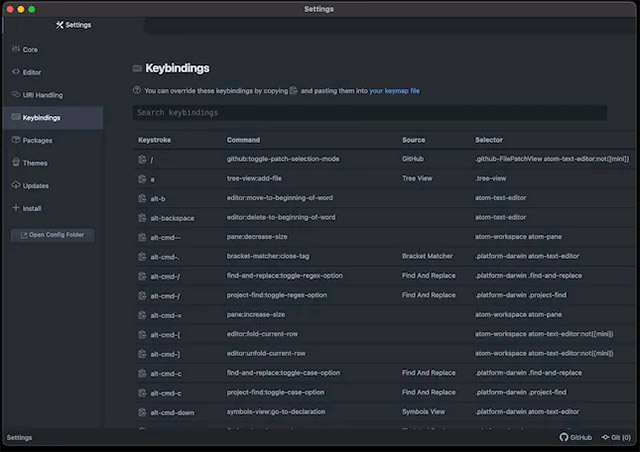
Task: Click copy icon for tree-view:add-file keybinding
Action: pos(142,178)
